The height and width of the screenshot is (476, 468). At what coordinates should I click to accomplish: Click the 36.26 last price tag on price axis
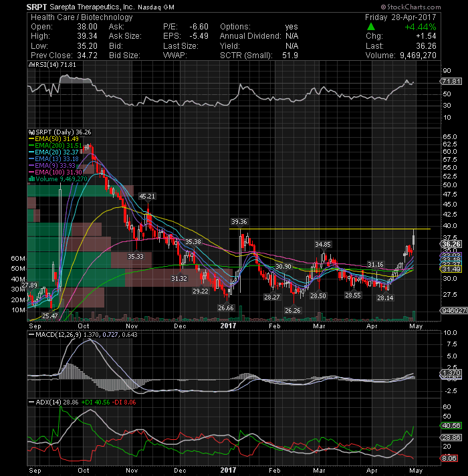451,244
